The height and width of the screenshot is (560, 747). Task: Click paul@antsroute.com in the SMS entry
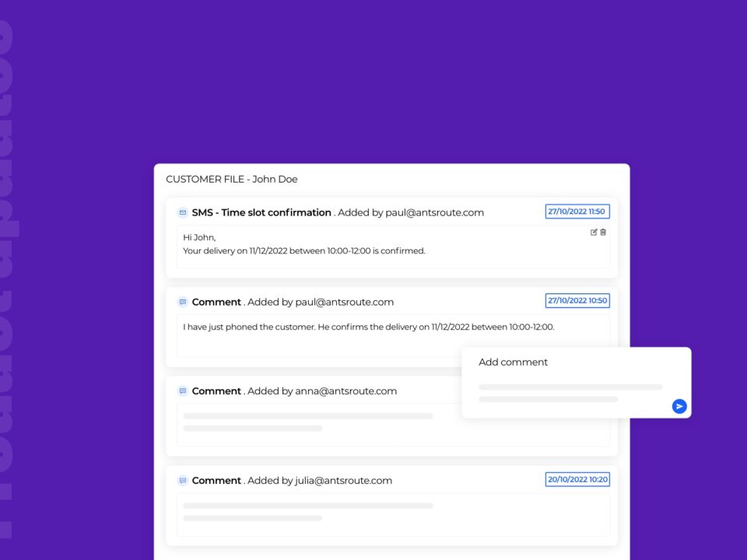(x=434, y=212)
